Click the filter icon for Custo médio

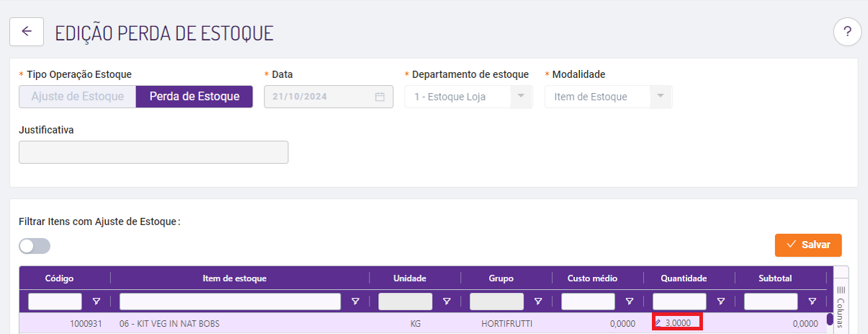[630, 302]
